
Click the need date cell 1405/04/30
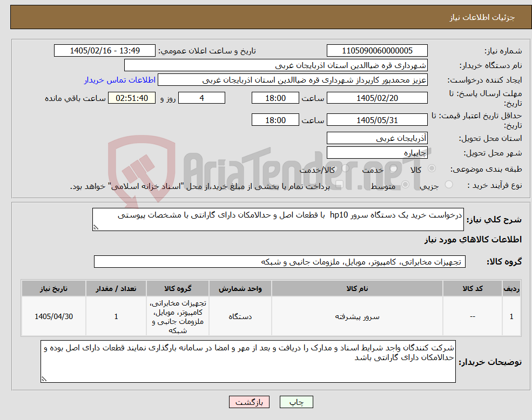(x=53, y=316)
